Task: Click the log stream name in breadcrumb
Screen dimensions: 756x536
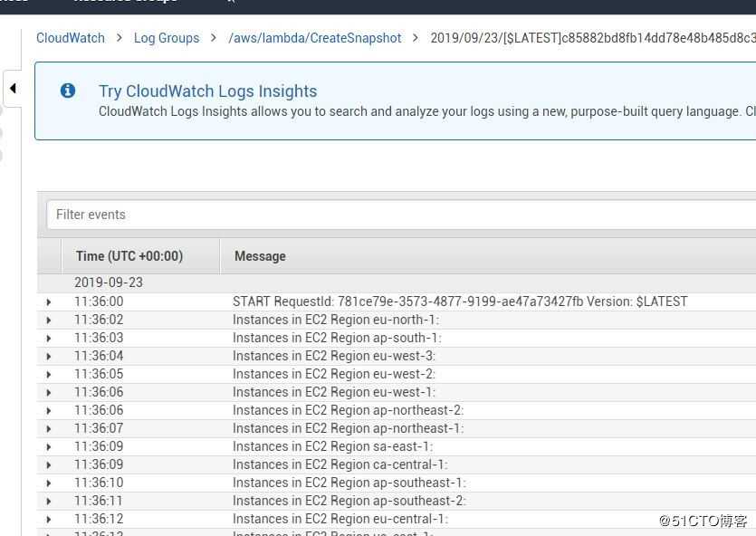Action: pyautogui.click(x=593, y=38)
